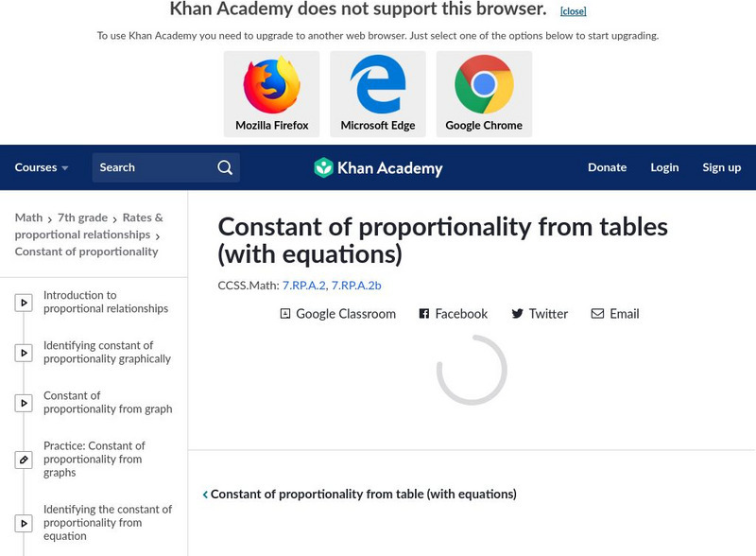The width and height of the screenshot is (756, 556).
Task: Click the search magnifier icon
Action: (x=225, y=167)
